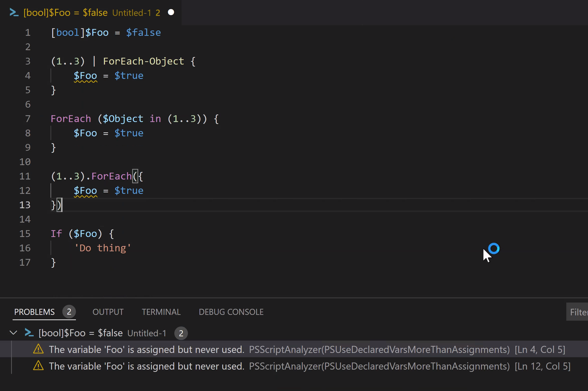Viewport: 588px width, 391px height.
Task: Click the problem count badge on the Problems tab
Action: pyautogui.click(x=69, y=312)
